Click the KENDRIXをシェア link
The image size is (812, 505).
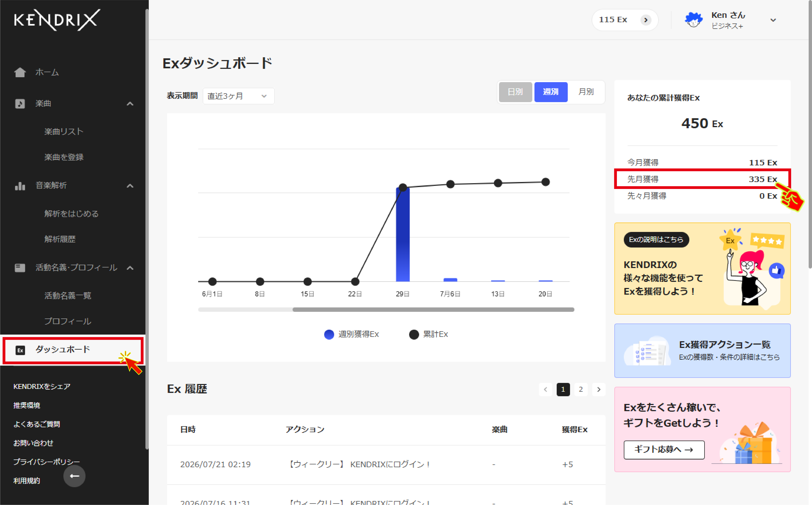[42, 386]
